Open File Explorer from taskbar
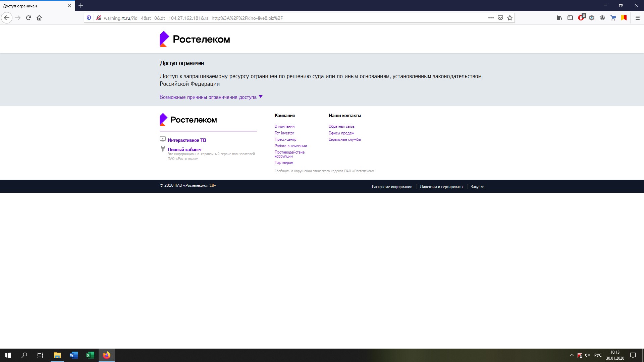This screenshot has height=362, width=644. click(x=57, y=355)
